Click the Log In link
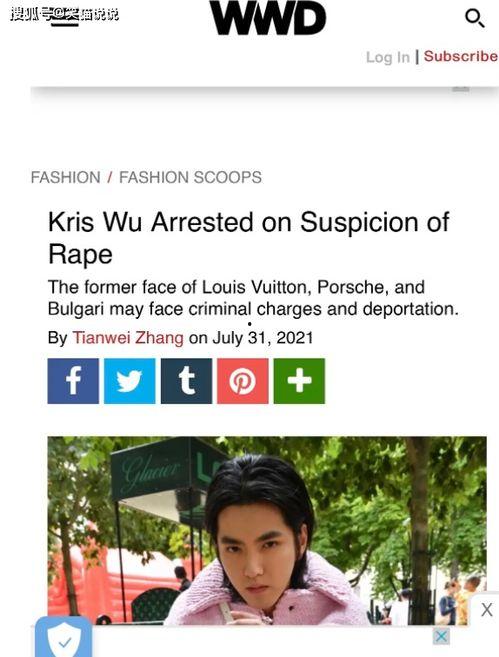 tap(388, 57)
